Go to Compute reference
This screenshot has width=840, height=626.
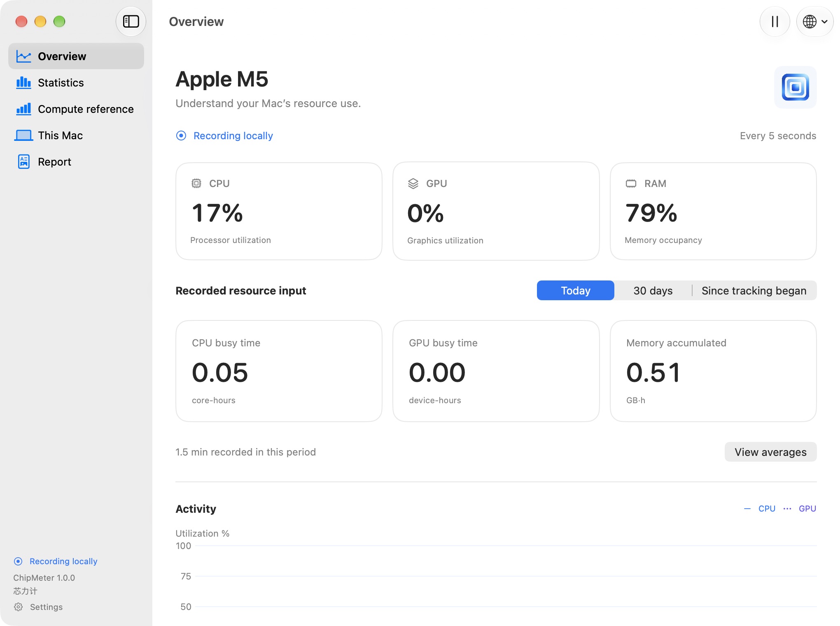[x=76, y=109]
